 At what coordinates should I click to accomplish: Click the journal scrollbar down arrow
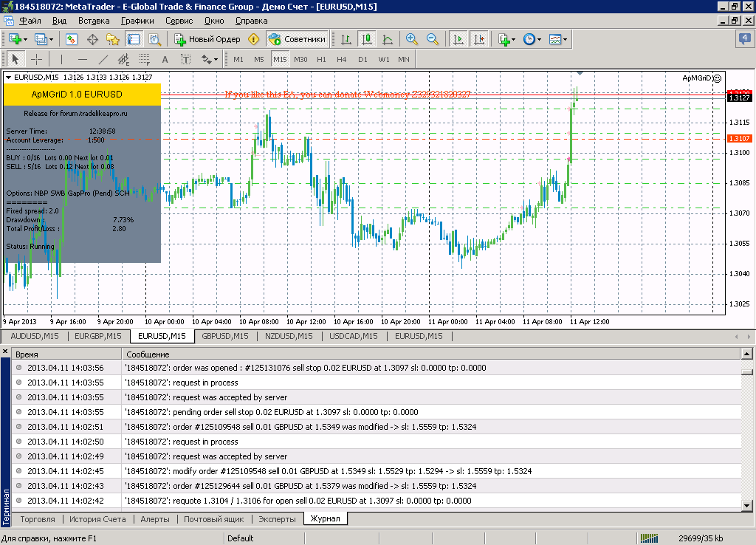pos(747,505)
